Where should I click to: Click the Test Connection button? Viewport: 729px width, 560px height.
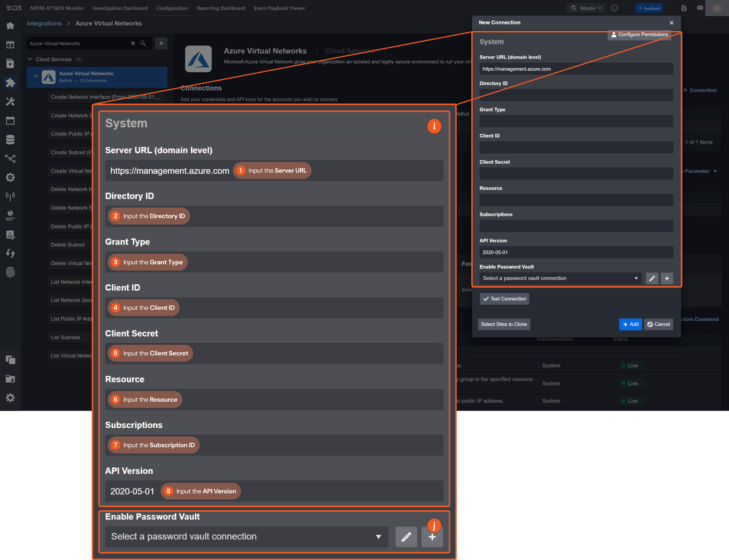tap(504, 299)
